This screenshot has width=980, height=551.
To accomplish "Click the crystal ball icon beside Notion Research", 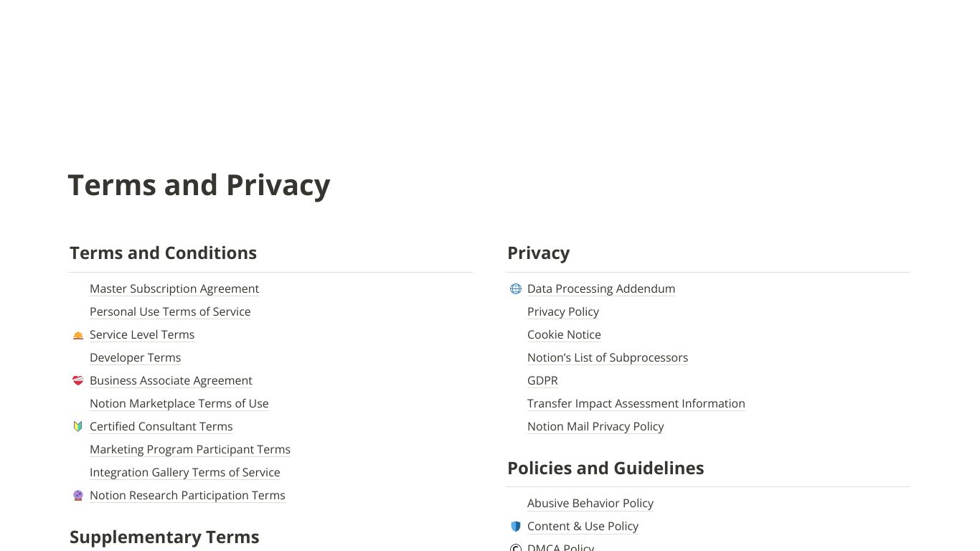I will [x=78, y=496].
